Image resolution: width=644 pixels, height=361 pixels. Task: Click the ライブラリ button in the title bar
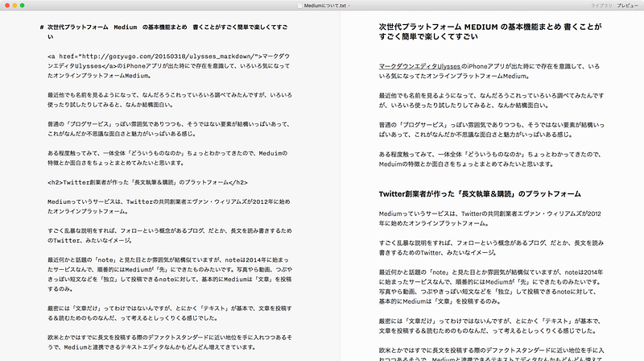[x=601, y=6]
